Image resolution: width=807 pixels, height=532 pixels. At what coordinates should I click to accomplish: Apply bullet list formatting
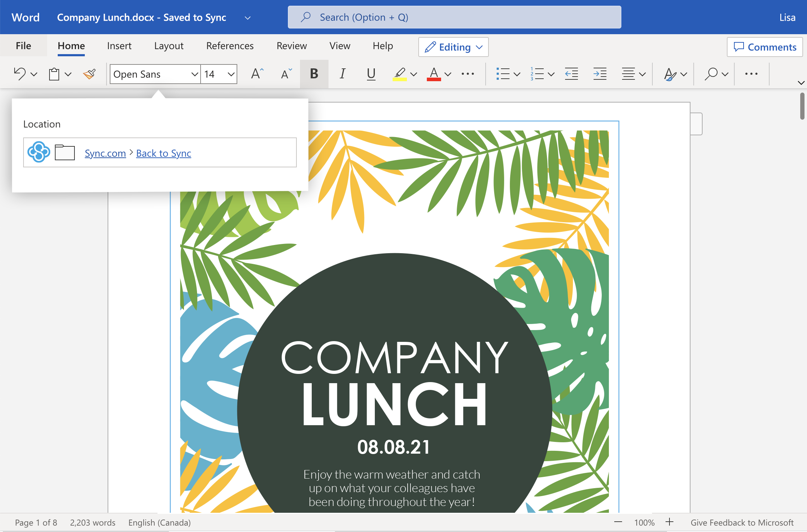503,74
